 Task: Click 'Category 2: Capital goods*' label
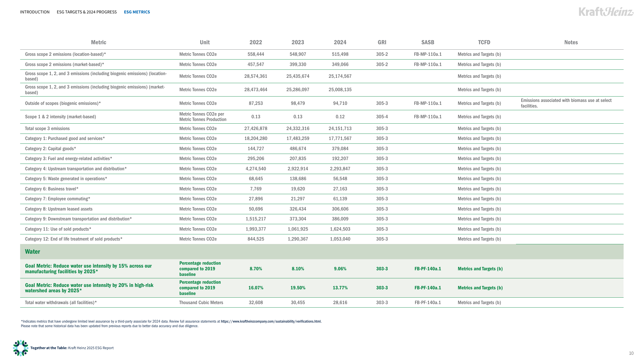[50, 149]
